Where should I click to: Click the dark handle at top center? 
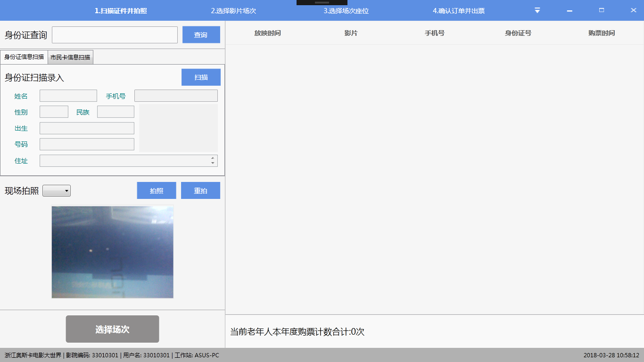(322, 2)
